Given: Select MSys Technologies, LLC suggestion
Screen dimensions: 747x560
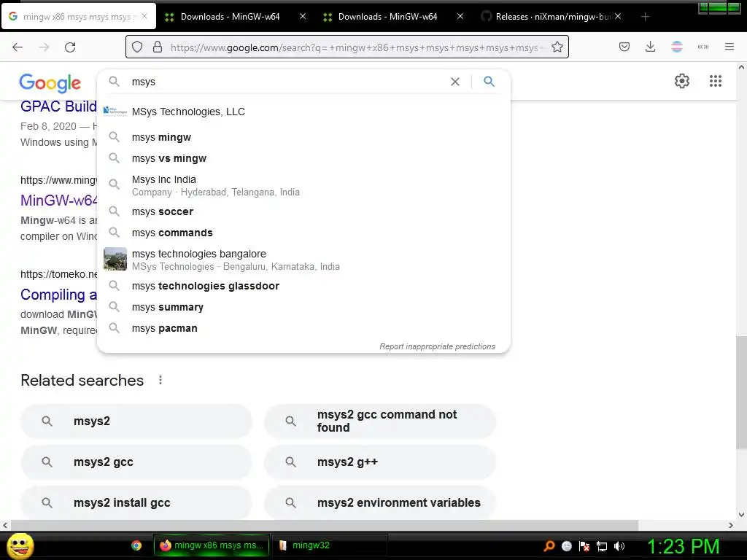Looking at the screenshot, I should pyautogui.click(x=303, y=112).
